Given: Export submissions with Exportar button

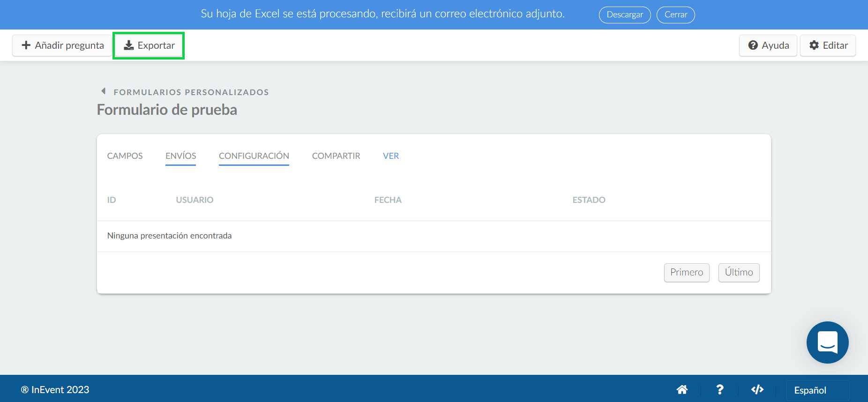Looking at the screenshot, I should (149, 45).
